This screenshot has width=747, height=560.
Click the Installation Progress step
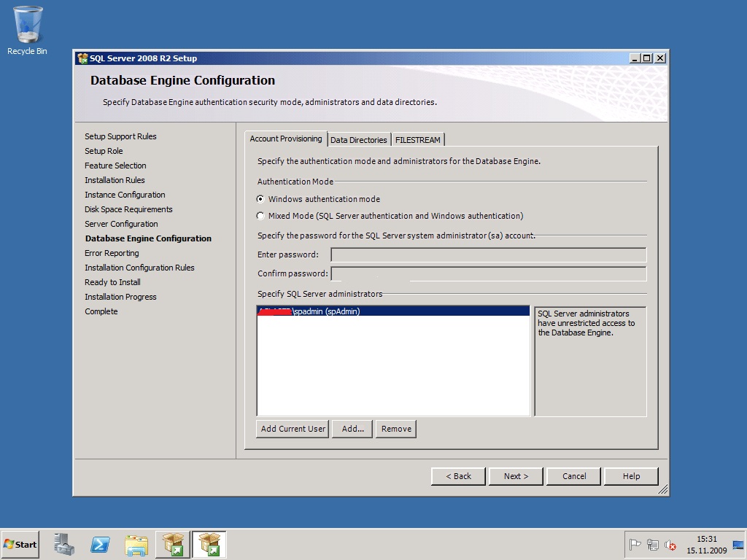[x=120, y=297]
